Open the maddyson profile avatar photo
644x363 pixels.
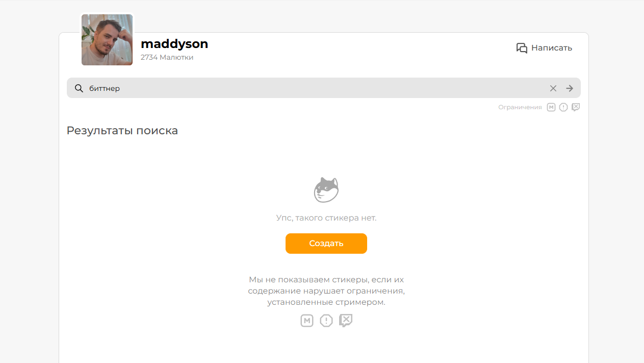107,40
